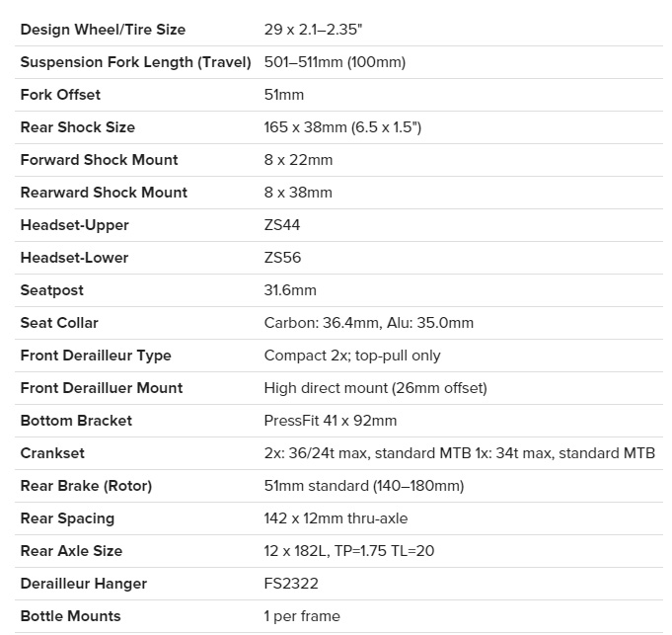This screenshot has width=672, height=635.
Task: Select the Rearward Shock Mount label
Action: pyautogui.click(x=104, y=193)
